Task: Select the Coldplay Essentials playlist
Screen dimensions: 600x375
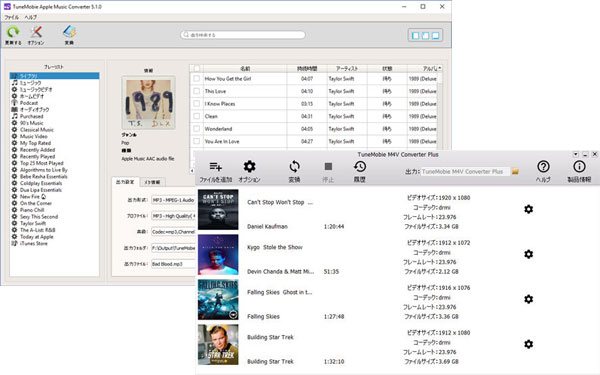Action: 41,183
